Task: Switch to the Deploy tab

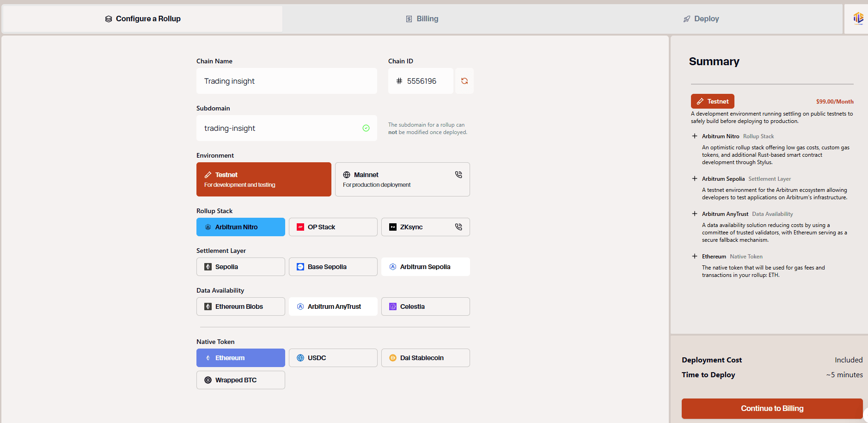Action: [701, 19]
